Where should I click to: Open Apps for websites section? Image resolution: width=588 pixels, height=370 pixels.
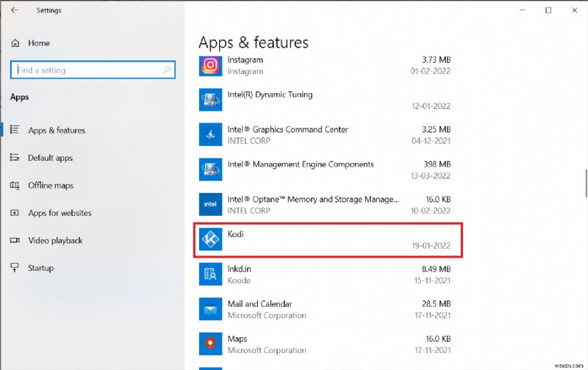[x=60, y=213]
